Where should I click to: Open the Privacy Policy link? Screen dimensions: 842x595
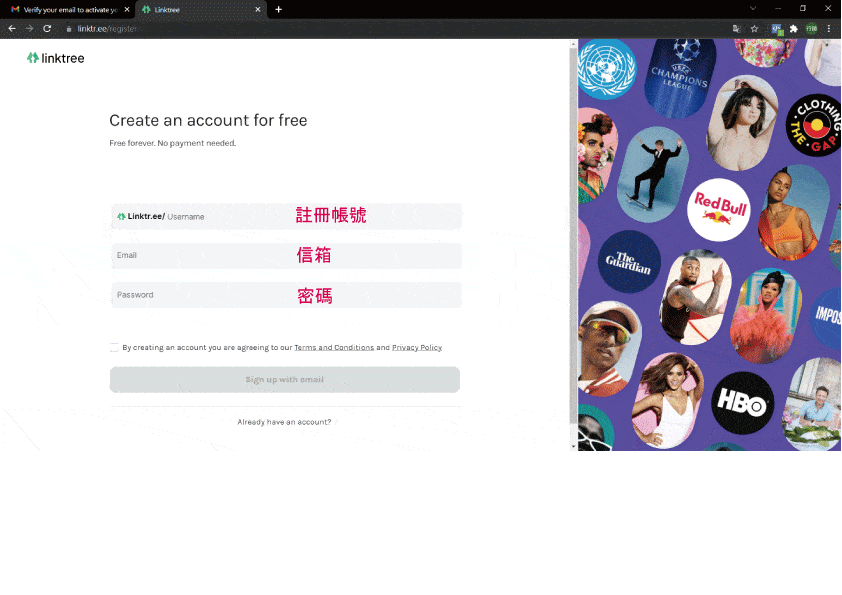[x=417, y=347]
